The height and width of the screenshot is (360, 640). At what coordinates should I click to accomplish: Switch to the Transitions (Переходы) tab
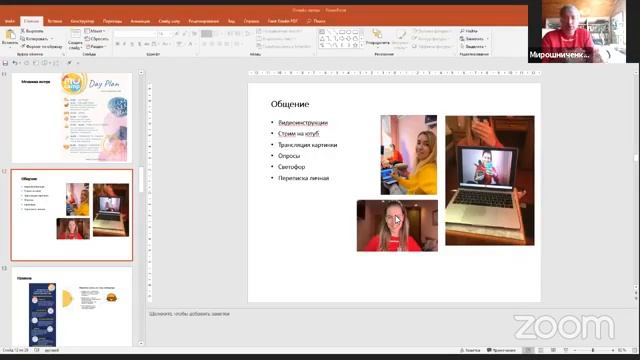(x=112, y=21)
